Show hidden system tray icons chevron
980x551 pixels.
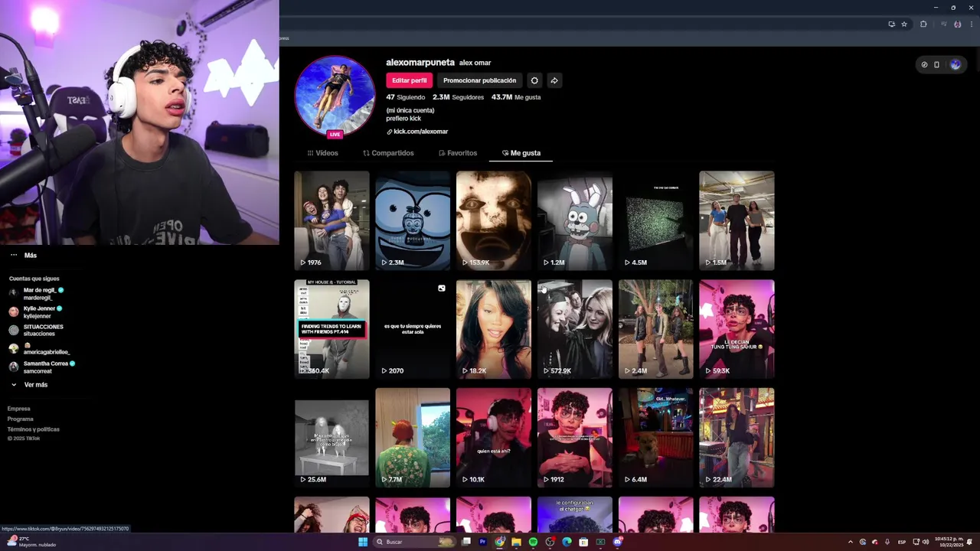click(x=851, y=542)
